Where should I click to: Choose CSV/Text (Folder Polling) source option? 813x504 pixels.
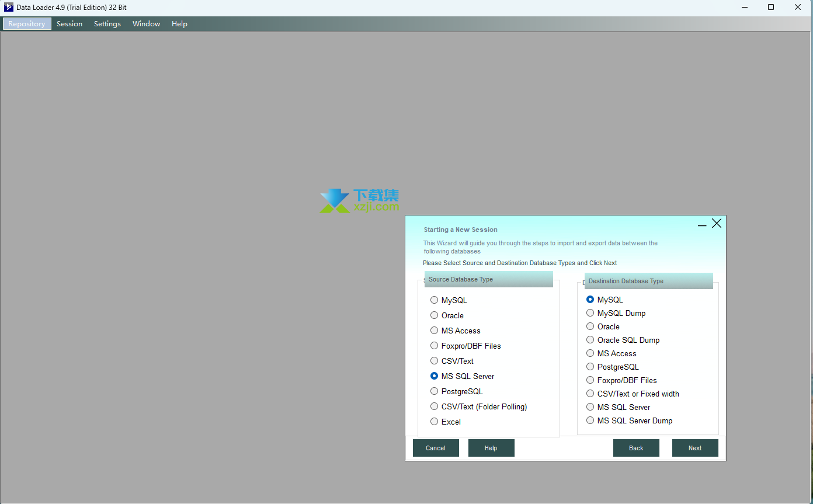(x=478, y=406)
